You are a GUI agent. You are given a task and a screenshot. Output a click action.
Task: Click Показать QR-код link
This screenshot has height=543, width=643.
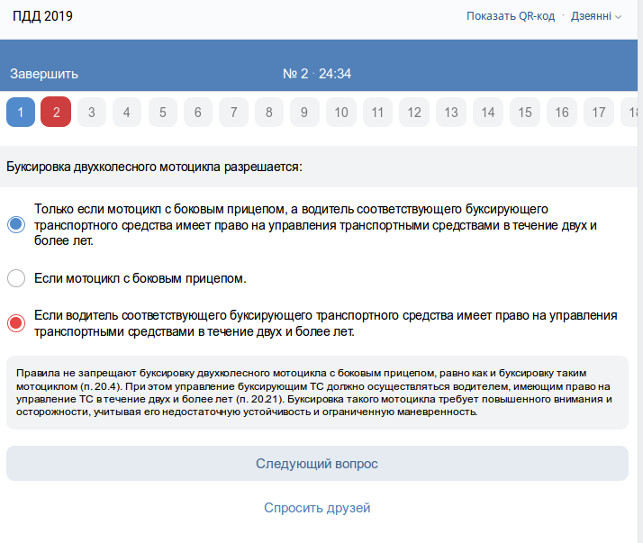tap(511, 16)
